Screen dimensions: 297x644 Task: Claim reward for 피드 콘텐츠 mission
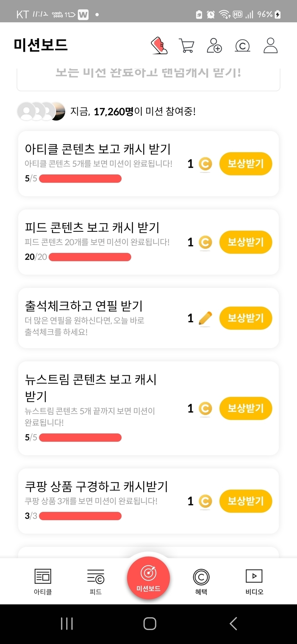click(x=245, y=242)
